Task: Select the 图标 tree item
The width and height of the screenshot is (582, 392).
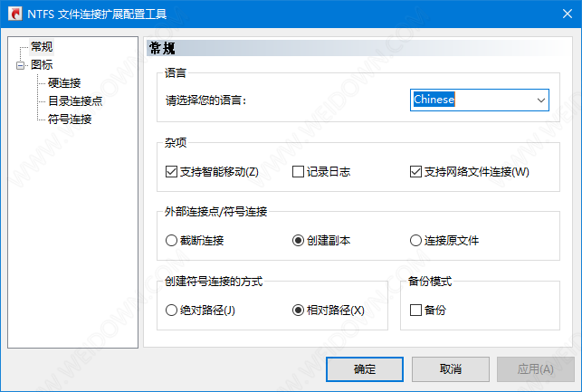Action: click(x=42, y=65)
